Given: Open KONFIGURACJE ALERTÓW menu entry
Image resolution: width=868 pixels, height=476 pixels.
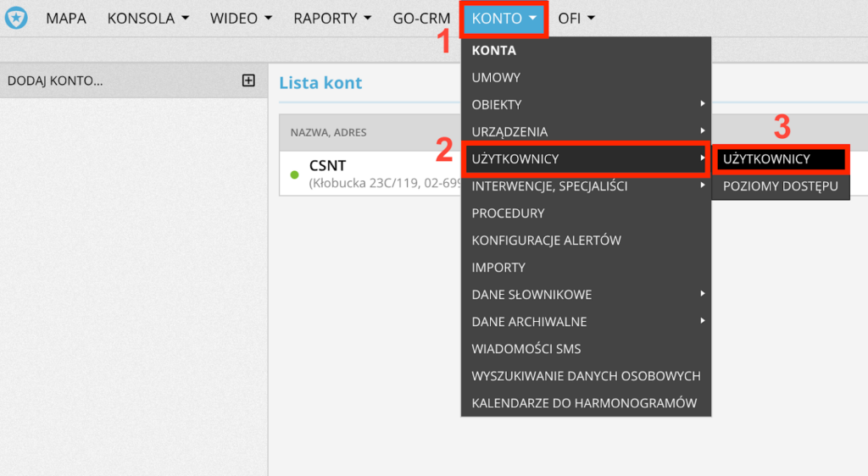Looking at the screenshot, I should (x=546, y=241).
